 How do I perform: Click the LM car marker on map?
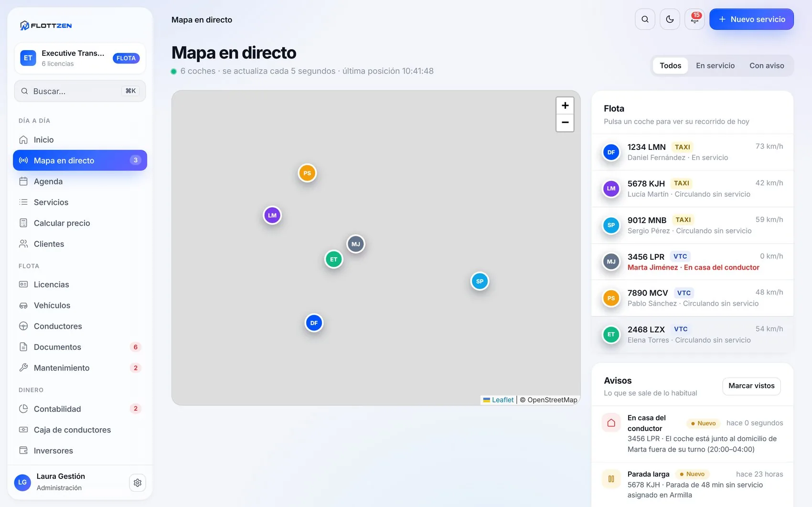pyautogui.click(x=272, y=215)
